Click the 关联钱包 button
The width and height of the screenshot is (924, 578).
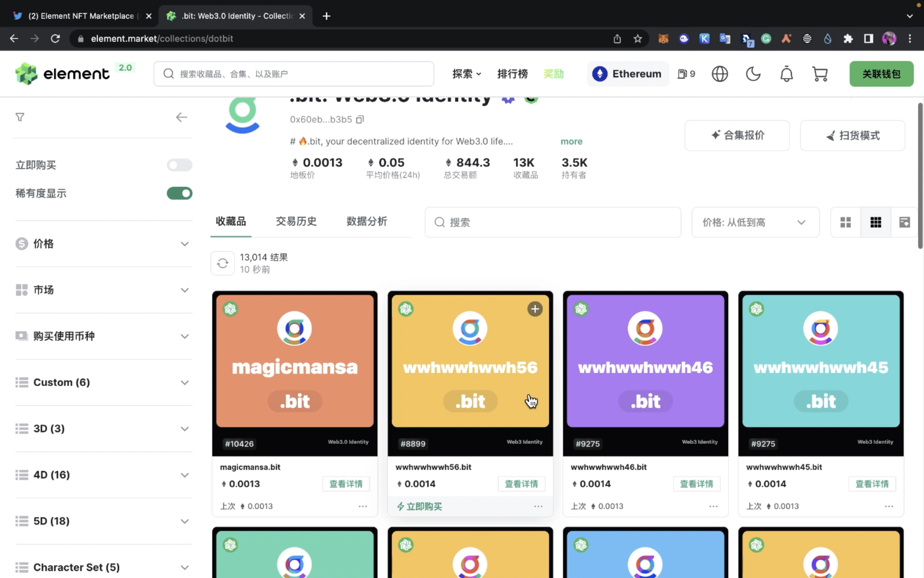click(881, 74)
